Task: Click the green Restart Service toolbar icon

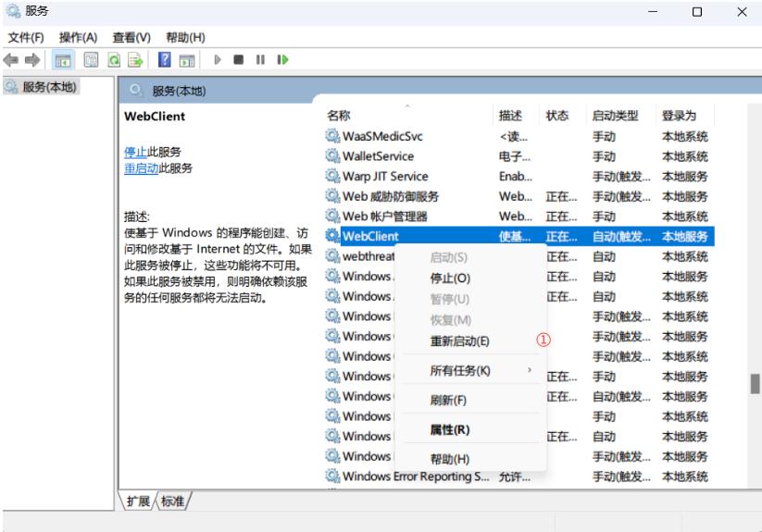Action: click(281, 60)
